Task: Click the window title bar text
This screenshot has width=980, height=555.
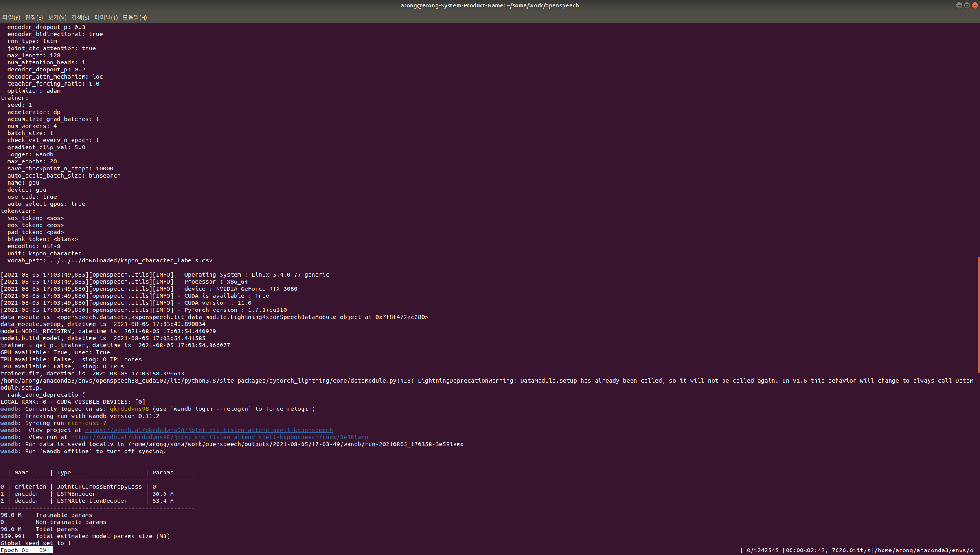Action: 489,5
